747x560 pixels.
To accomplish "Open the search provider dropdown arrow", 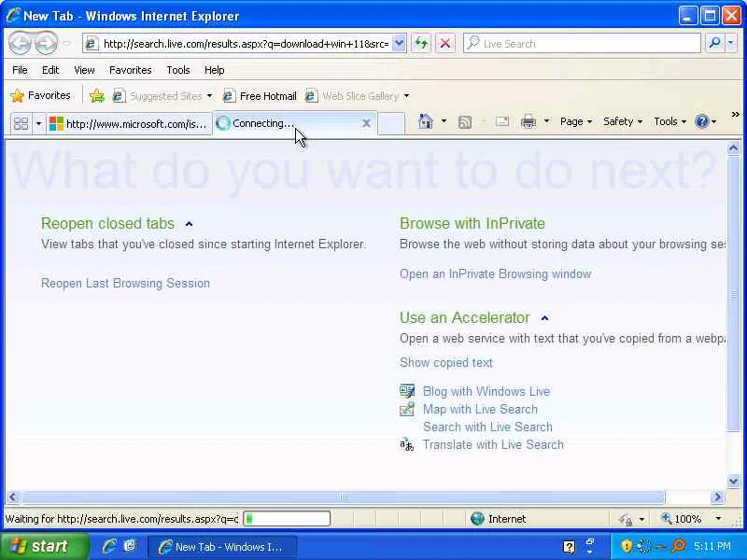I will 731,43.
